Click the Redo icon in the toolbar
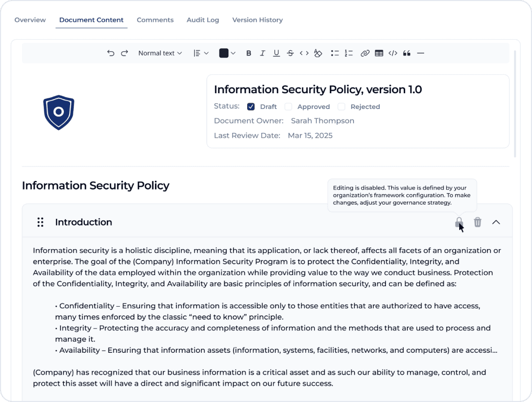The width and height of the screenshot is (532, 402). (x=125, y=53)
